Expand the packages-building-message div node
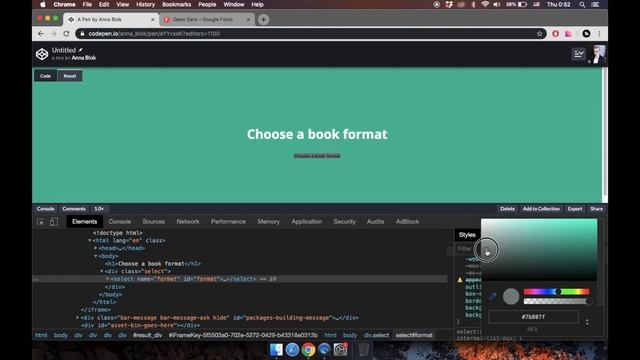Viewport: 640px width, 360px height. (x=78, y=318)
